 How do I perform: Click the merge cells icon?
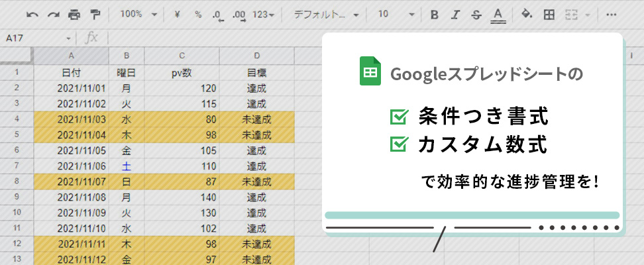pyautogui.click(x=571, y=15)
